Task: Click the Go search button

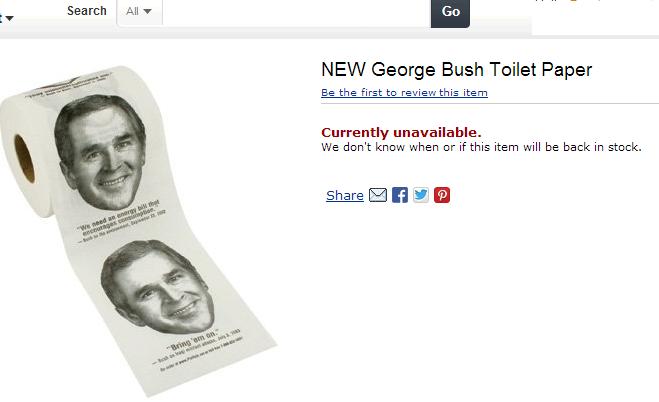Action: [x=450, y=12]
